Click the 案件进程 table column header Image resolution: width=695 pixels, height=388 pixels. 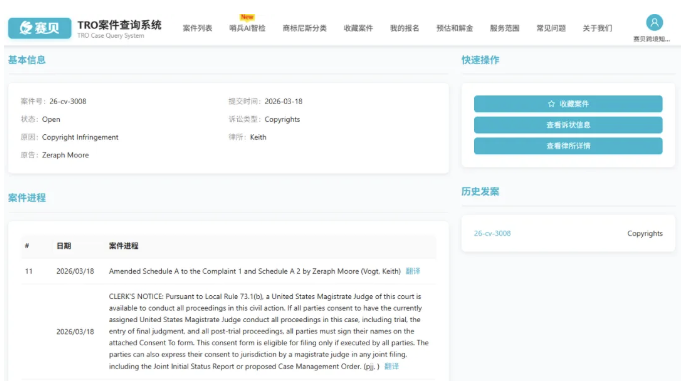coord(124,246)
